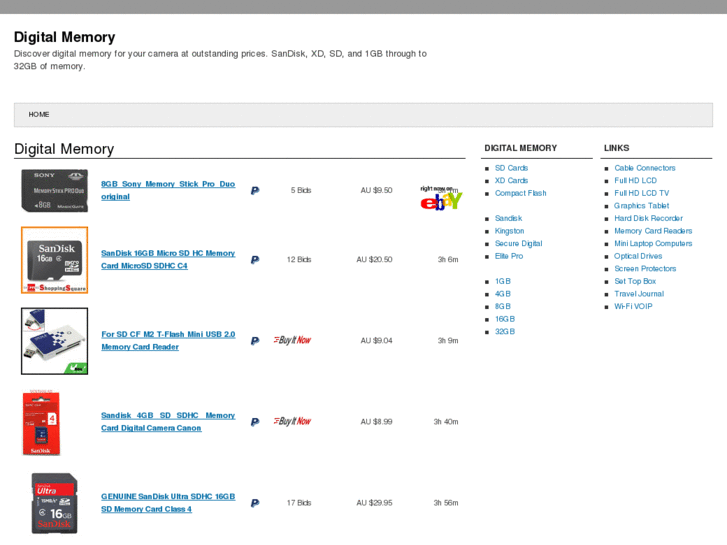Filter by 8GB capacity

point(503,306)
